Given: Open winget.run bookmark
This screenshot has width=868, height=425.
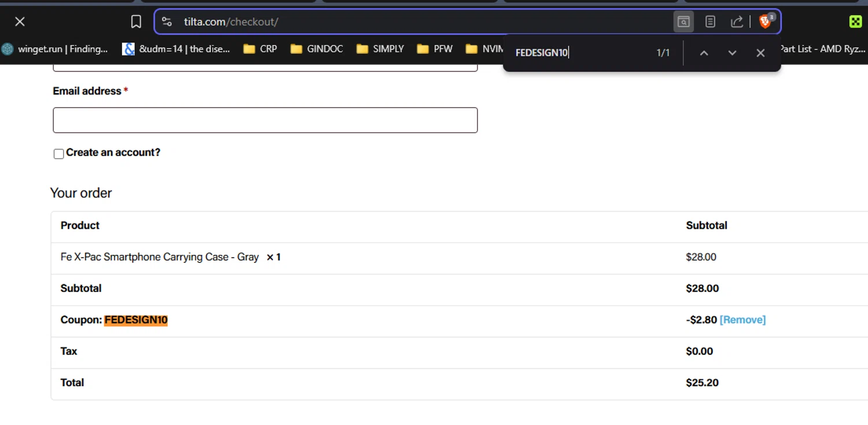Looking at the screenshot, I should 55,49.
